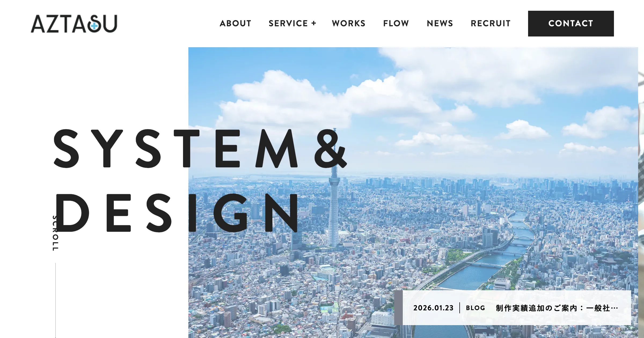Screen dimensions: 644x338
Task: Visit the RECRUIT page
Action: [x=491, y=23]
